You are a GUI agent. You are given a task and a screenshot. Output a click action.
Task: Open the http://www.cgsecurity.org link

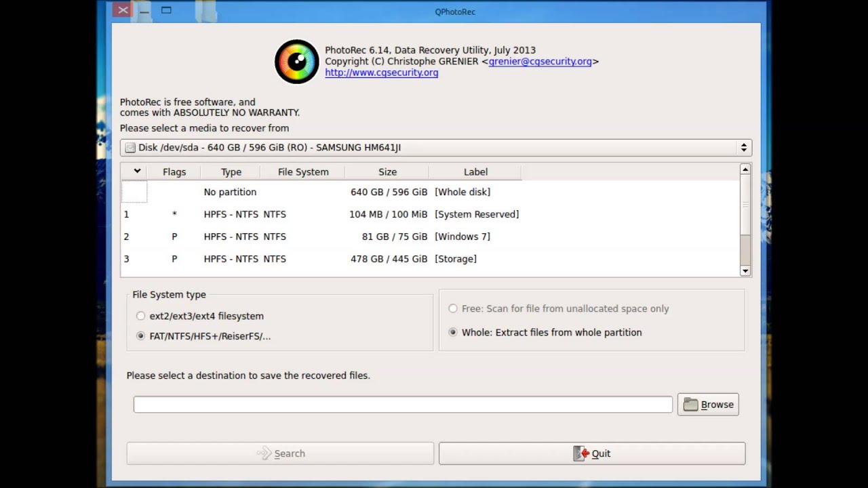click(x=382, y=73)
